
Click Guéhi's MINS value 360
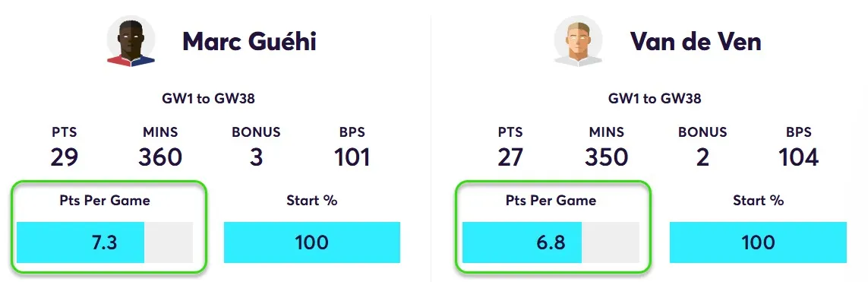tap(160, 158)
